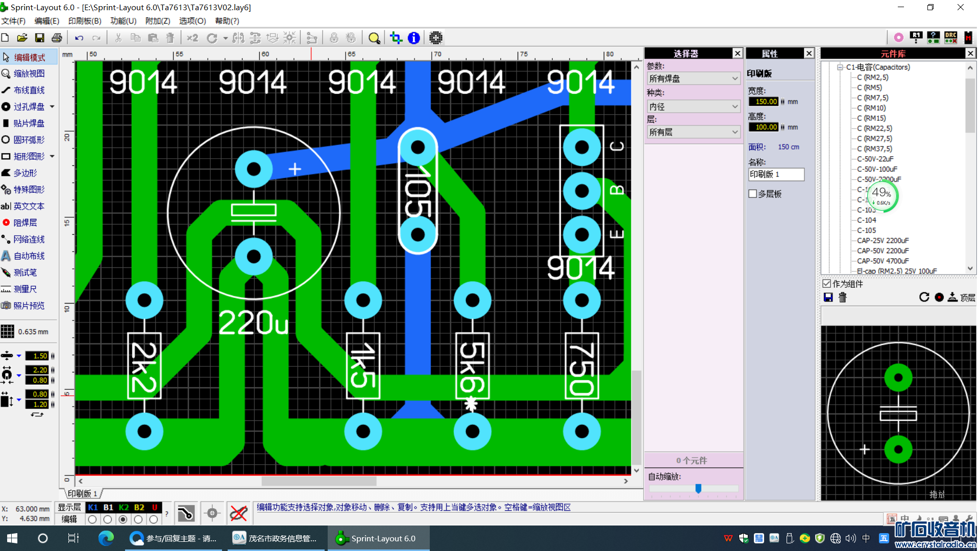Toggle the 作为组件 checkbox

tap(827, 284)
